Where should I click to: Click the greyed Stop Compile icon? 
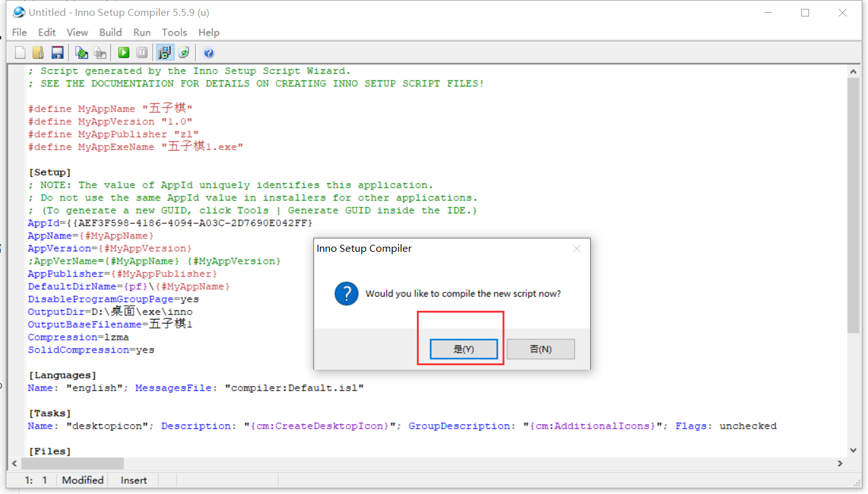[100, 53]
